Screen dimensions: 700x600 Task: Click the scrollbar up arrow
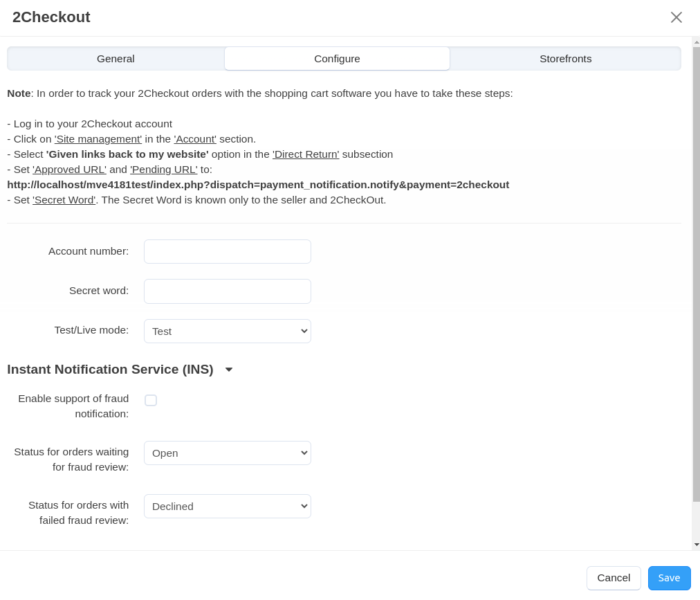coord(697,42)
